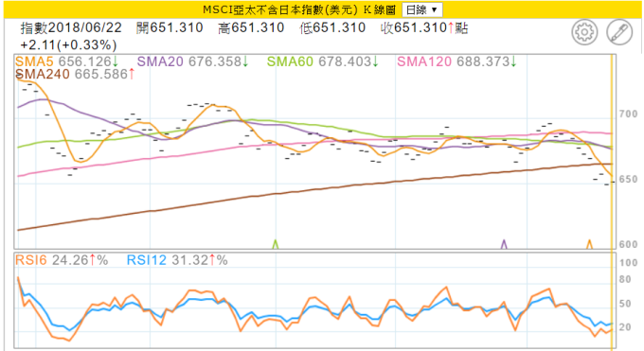Image resolution: width=644 pixels, height=351 pixels.
Task: Click the orange SMA5 crossover marker
Action: [x=589, y=244]
